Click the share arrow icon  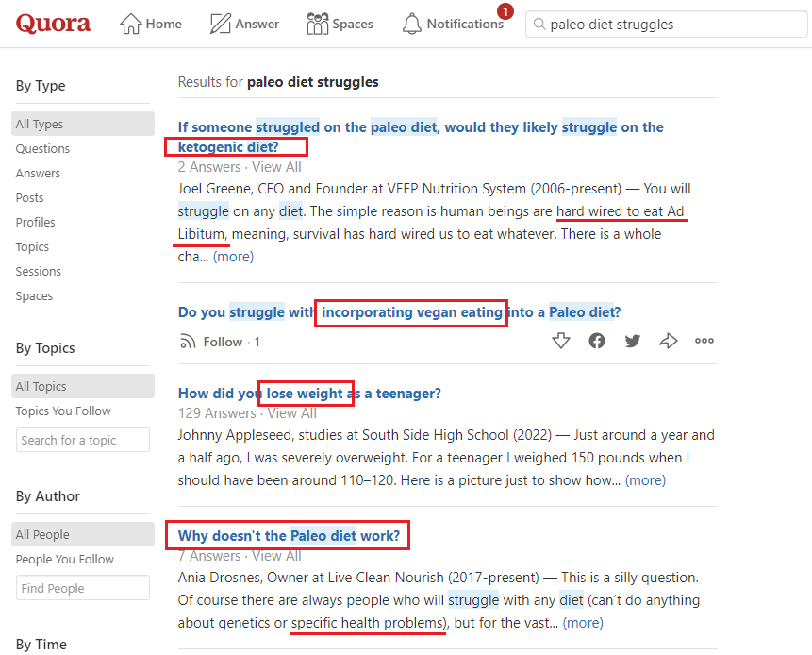(668, 341)
